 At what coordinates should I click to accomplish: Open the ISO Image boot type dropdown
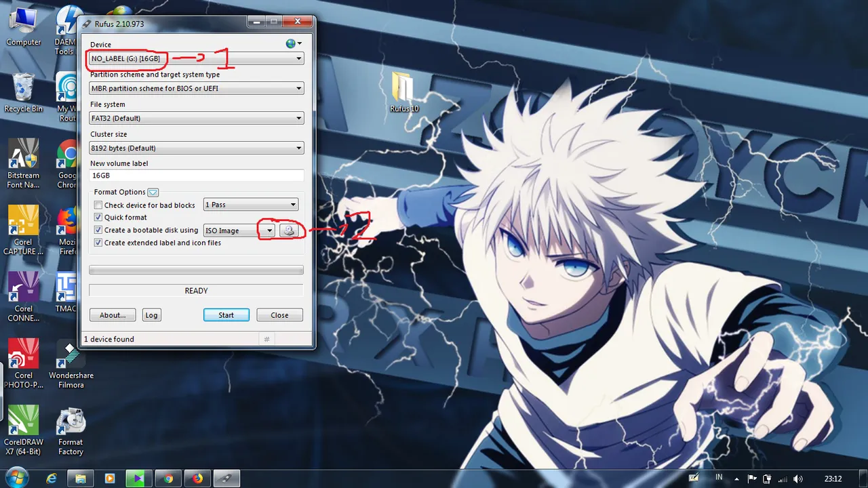click(239, 230)
